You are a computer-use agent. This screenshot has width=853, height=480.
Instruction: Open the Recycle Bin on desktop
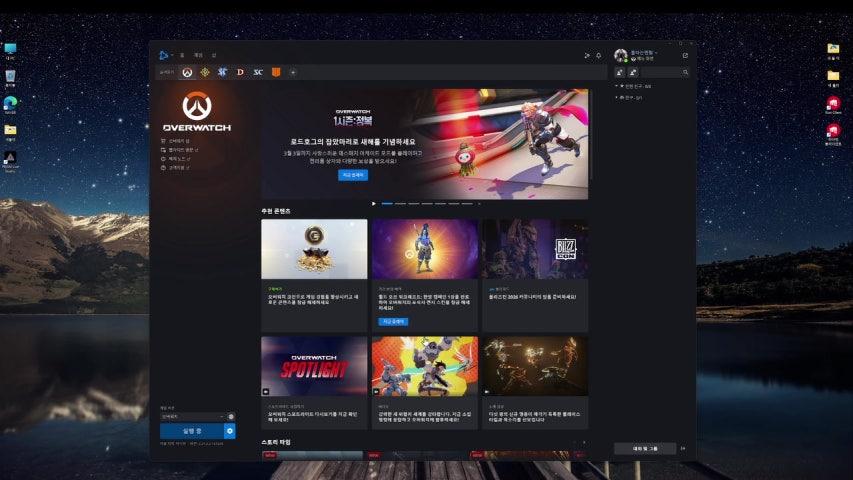pos(10,78)
